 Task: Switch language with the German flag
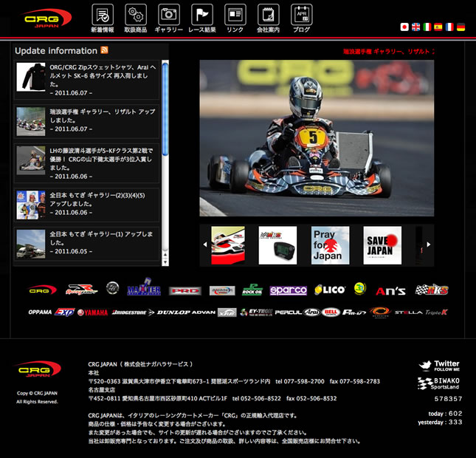pos(461,27)
